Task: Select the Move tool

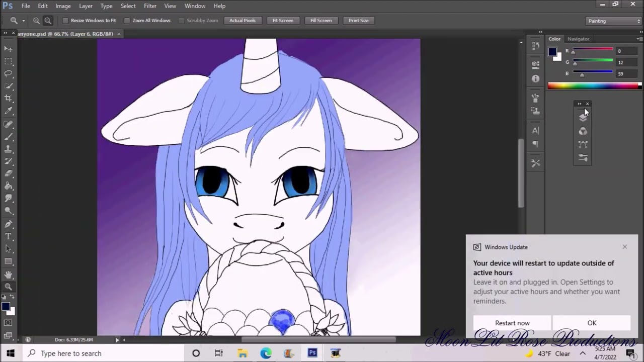Action: coord(9,49)
